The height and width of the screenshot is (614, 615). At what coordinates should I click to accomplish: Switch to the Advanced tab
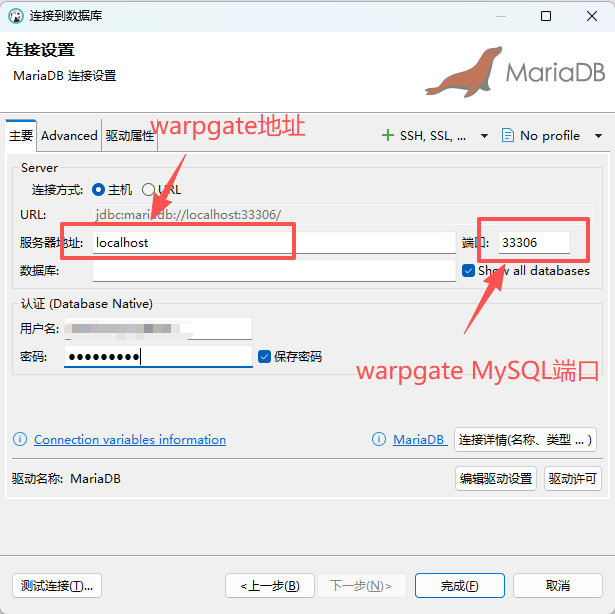click(69, 136)
